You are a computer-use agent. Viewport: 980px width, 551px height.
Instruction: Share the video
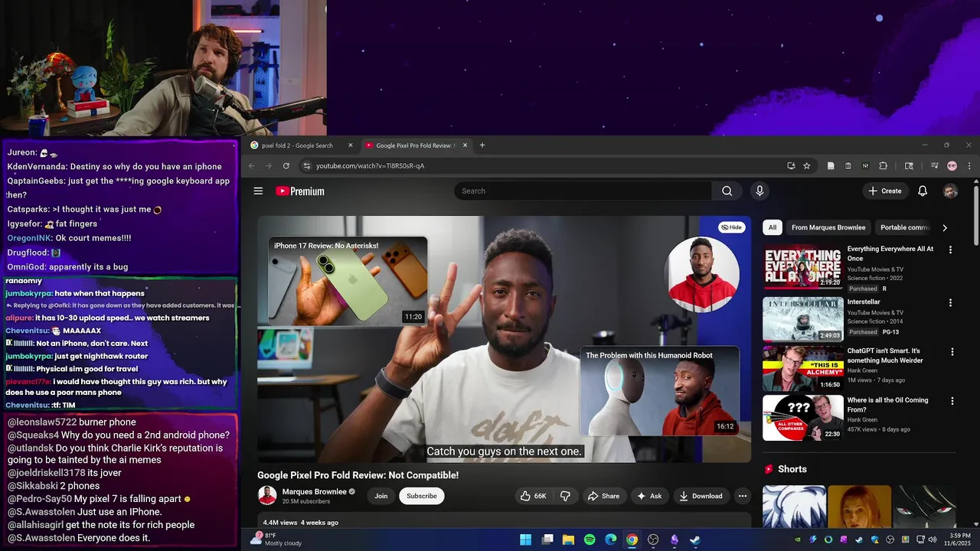click(603, 496)
